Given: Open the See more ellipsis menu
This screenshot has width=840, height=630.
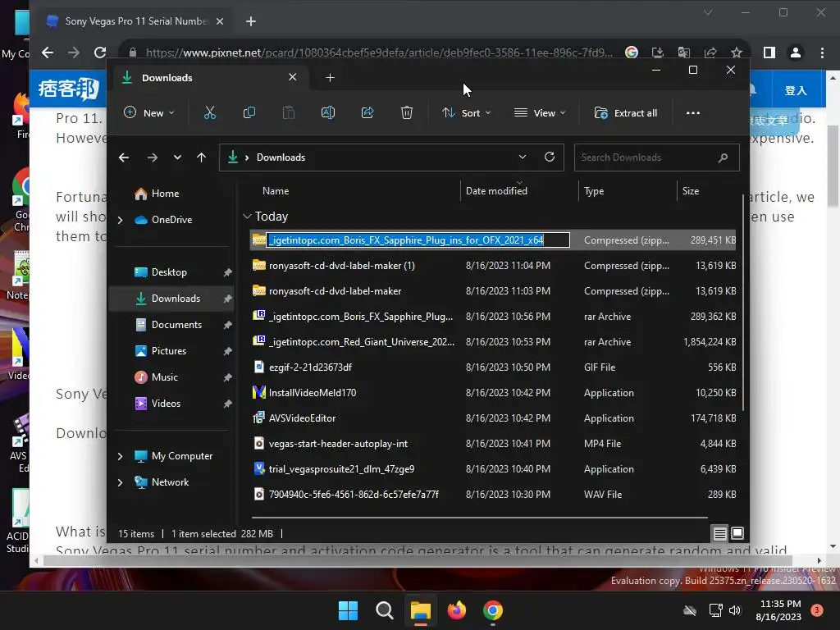Looking at the screenshot, I should pyautogui.click(x=692, y=112).
